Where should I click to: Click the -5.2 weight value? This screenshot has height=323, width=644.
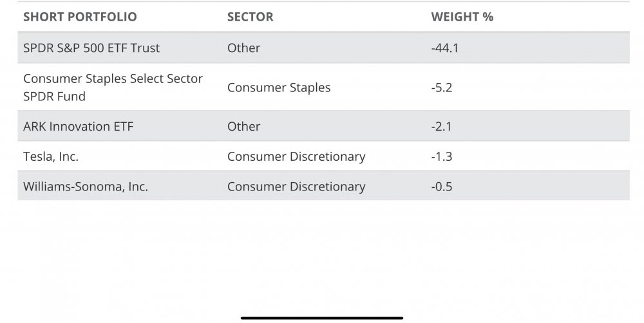[x=442, y=87]
